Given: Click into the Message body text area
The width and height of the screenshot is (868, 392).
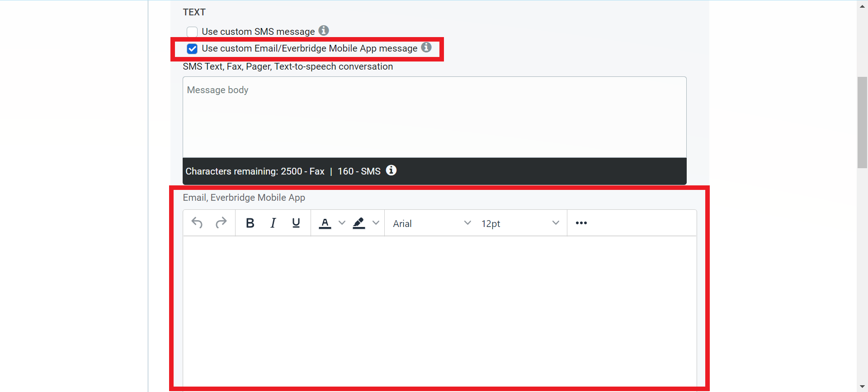Looking at the screenshot, I should [434, 117].
